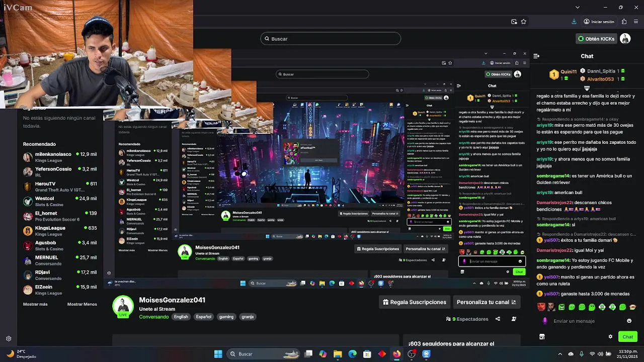Expand the chat leaderboard chevron below Alvarito053
Image resolution: width=644 pixels, height=362 pixels.
587,88
